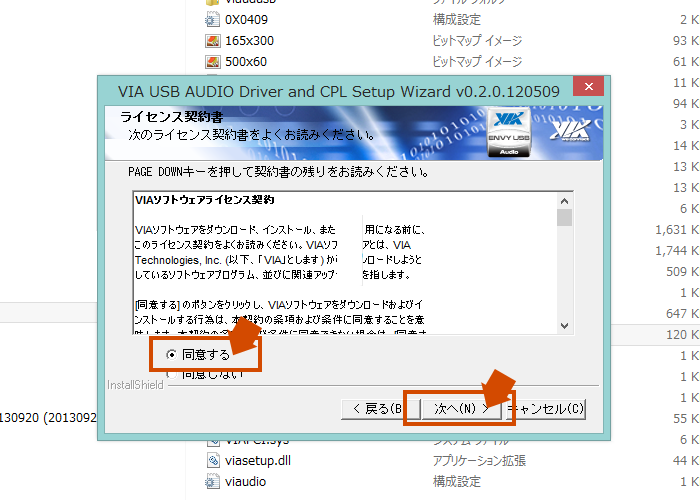Click ビットマップ イメージ type in the 500x60 row
700x500 pixels.
point(477,62)
